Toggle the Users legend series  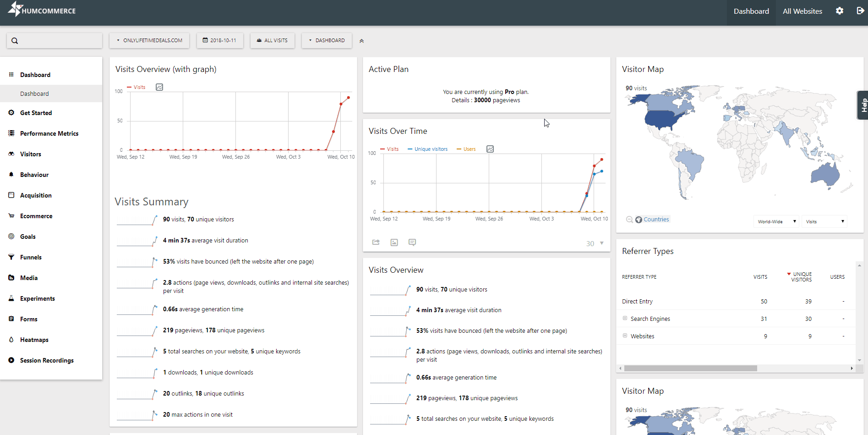(466, 149)
